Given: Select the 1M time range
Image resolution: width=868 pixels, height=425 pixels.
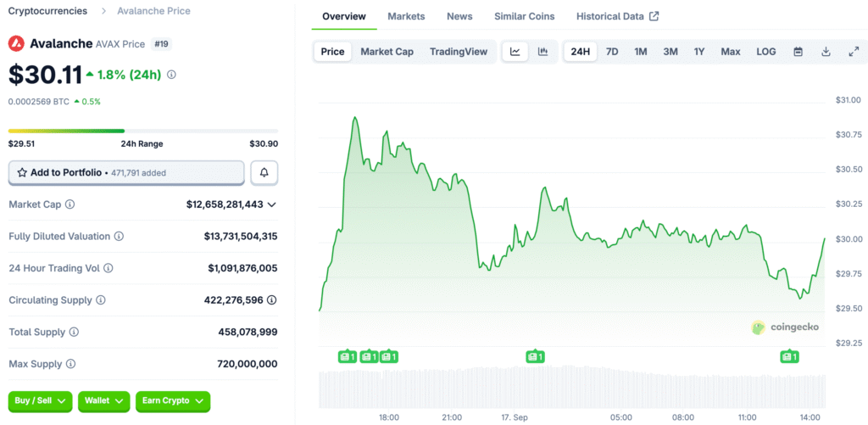Looking at the screenshot, I should coord(641,52).
